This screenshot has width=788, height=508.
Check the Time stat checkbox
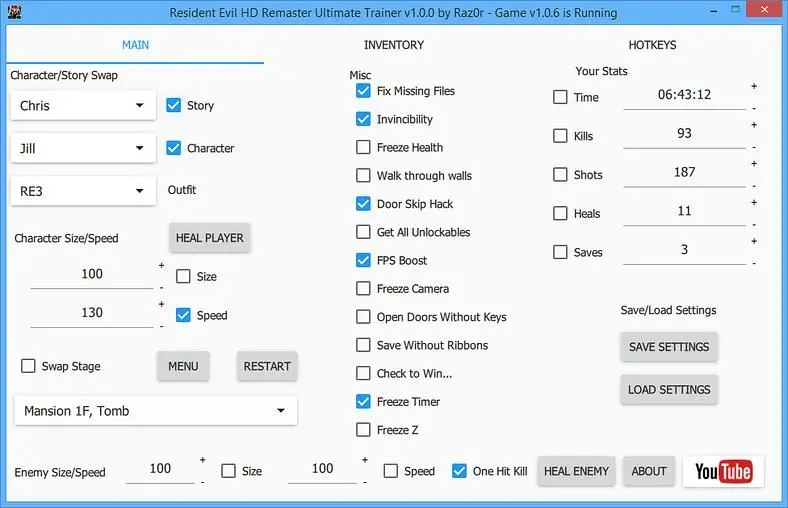(x=560, y=97)
